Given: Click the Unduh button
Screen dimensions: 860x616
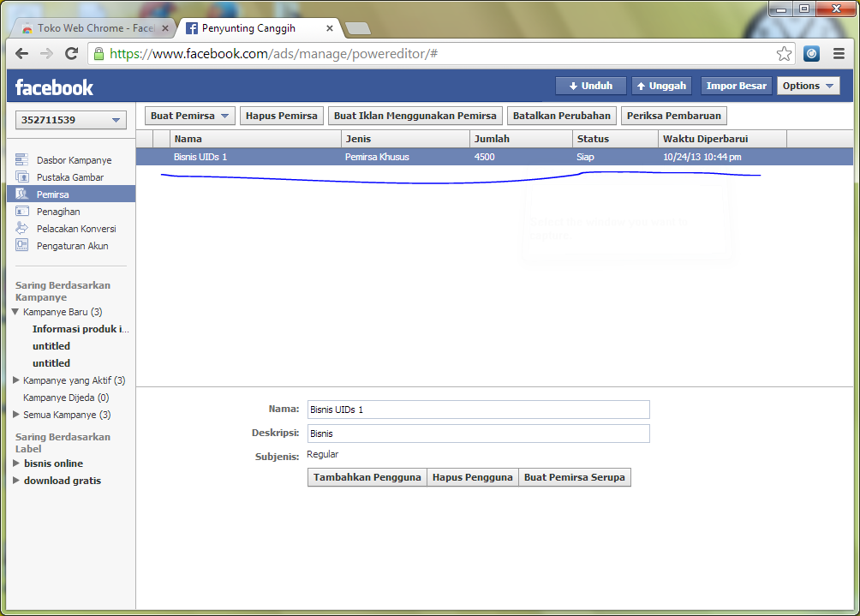Looking at the screenshot, I should (x=590, y=86).
